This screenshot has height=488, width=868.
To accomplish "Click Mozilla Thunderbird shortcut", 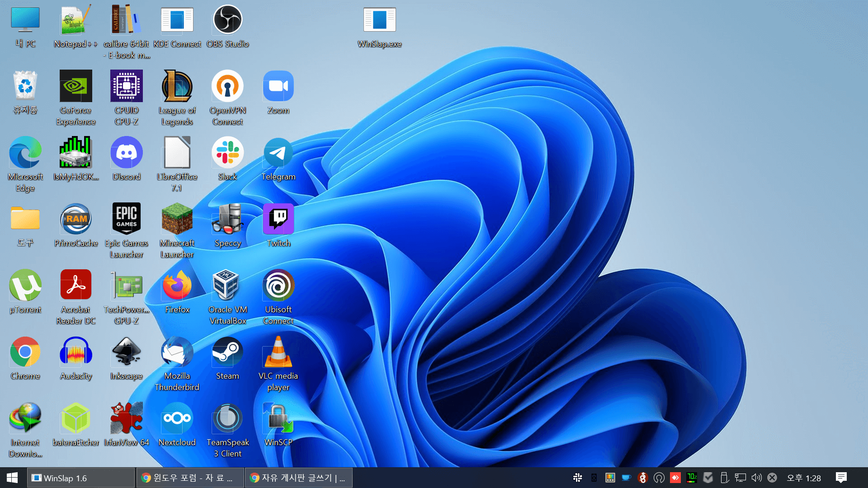I will pyautogui.click(x=177, y=363).
